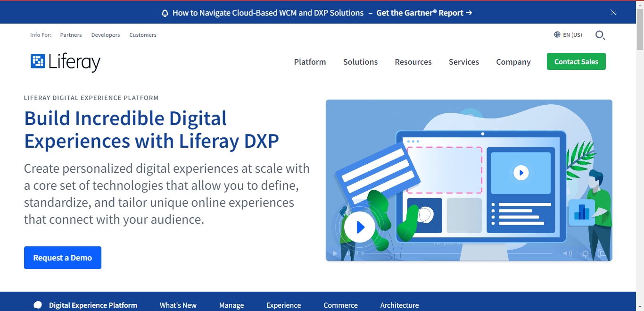
Task: Open the video settings gear
Action: click(584, 253)
